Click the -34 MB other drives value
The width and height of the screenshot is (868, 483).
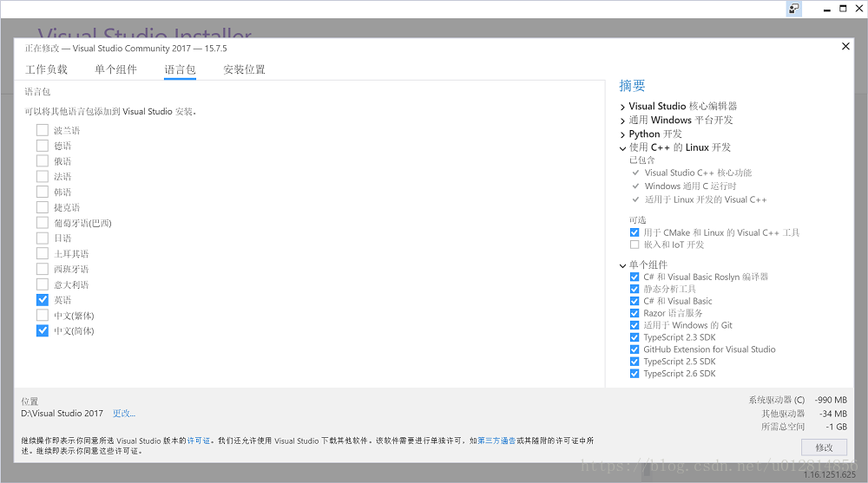coord(833,414)
